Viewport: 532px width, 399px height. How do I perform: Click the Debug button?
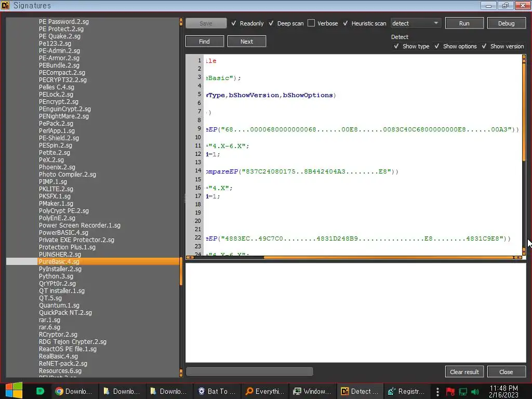tap(506, 23)
